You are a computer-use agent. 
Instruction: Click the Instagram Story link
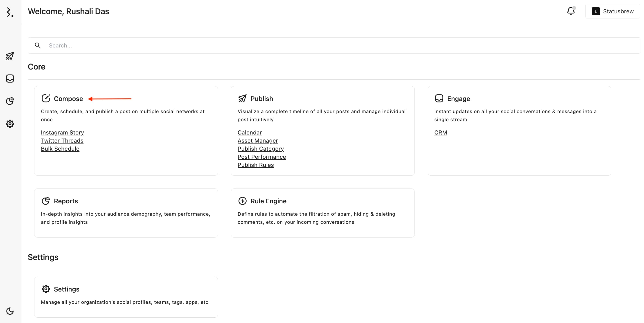point(63,132)
